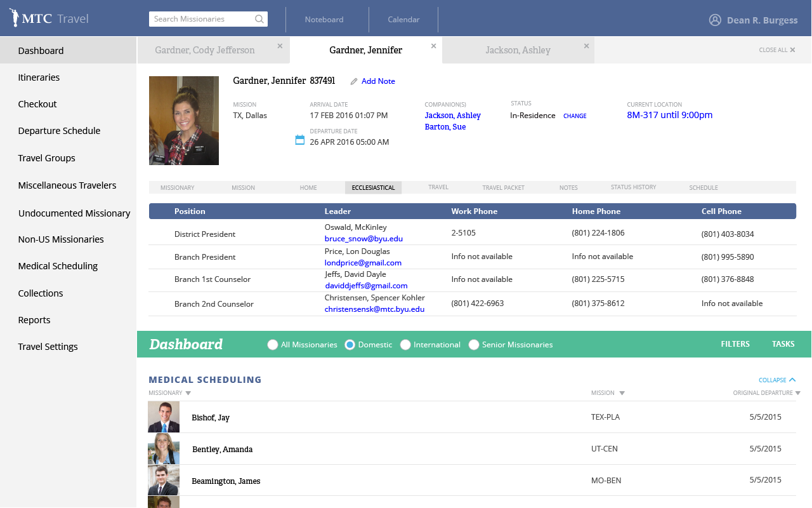Close the Gardner, Cody Jefferson tab
This screenshot has width=812, height=508.
pos(280,46)
